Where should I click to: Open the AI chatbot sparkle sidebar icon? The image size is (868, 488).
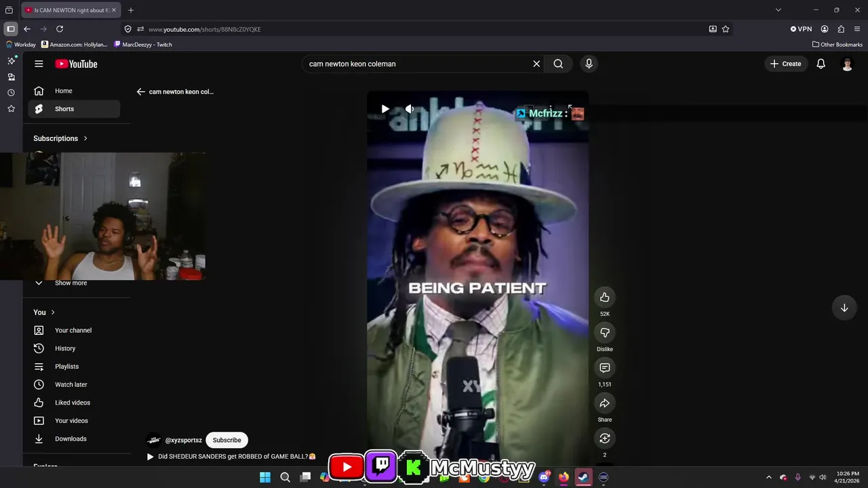click(x=11, y=60)
